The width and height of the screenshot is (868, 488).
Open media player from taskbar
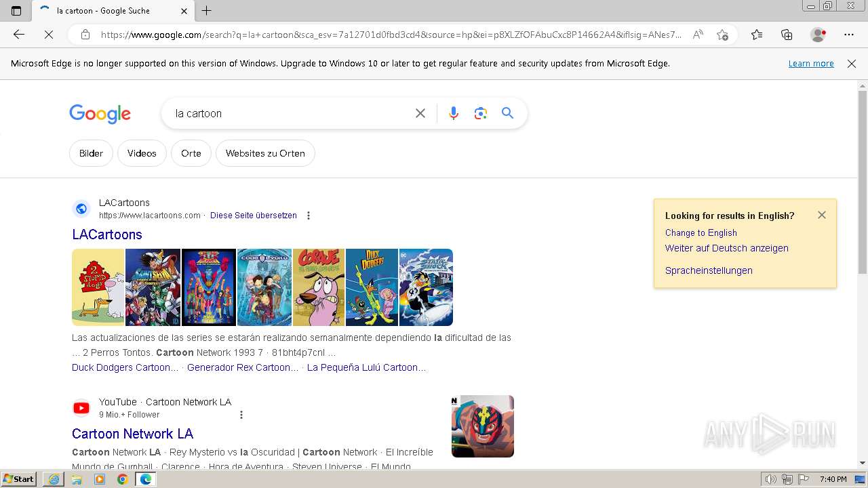(100, 479)
